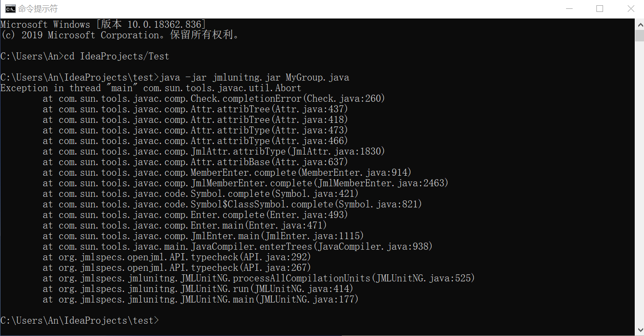Click the JmlMemberEnter.complete stack trace line
644x336 pixels.
(x=245, y=183)
